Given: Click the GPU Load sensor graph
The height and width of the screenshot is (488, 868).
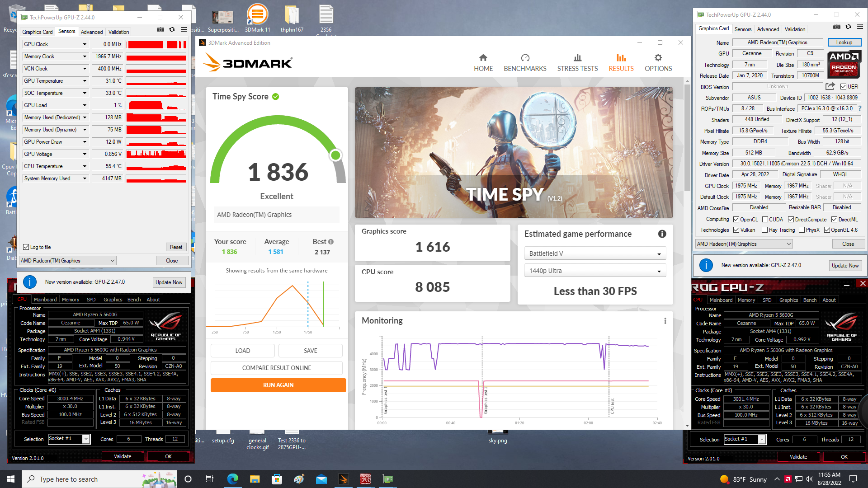Looking at the screenshot, I should point(156,105).
